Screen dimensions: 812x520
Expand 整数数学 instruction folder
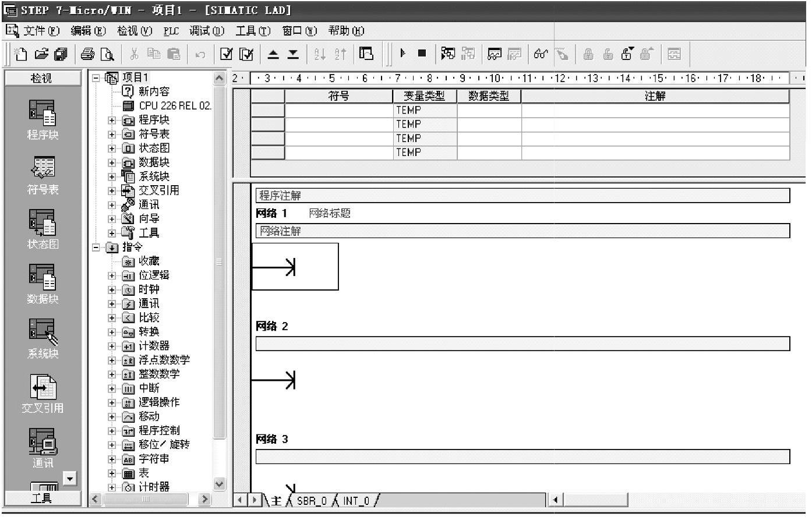click(112, 374)
